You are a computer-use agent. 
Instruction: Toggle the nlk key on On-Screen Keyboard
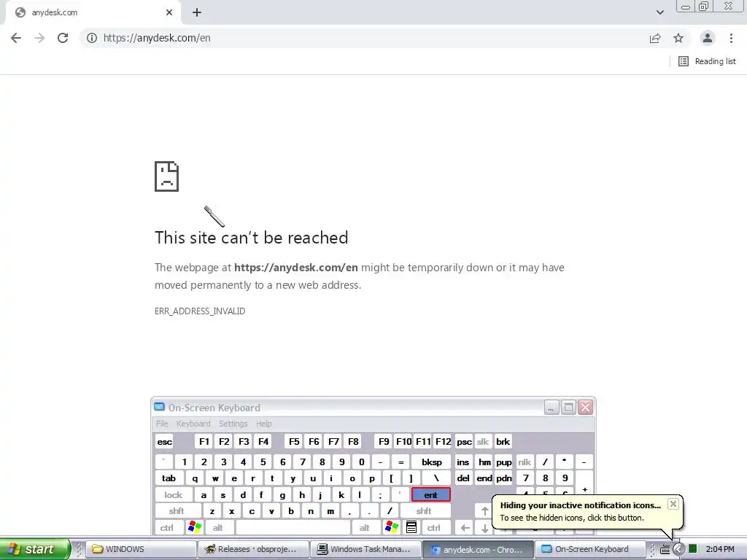click(525, 462)
